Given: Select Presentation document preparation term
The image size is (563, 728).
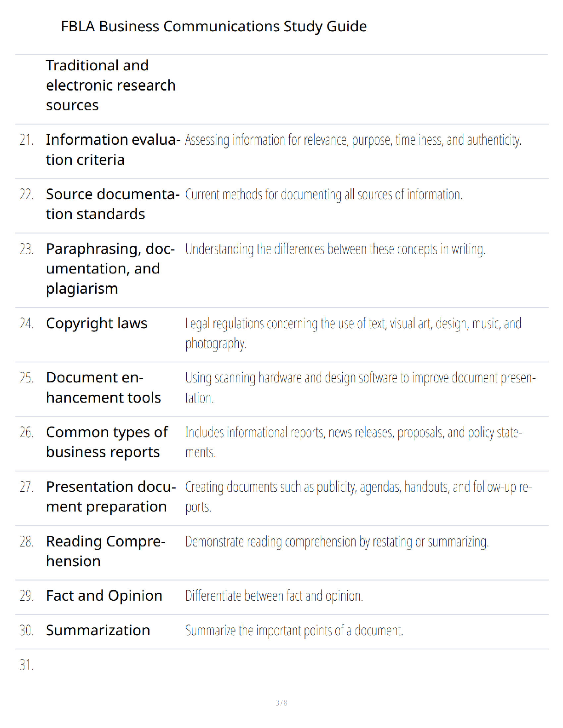Looking at the screenshot, I should point(111,497).
